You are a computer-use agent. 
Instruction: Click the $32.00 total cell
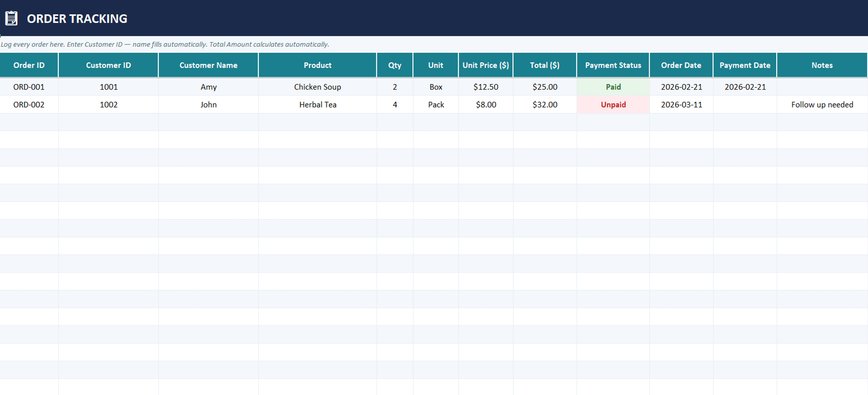tap(545, 105)
